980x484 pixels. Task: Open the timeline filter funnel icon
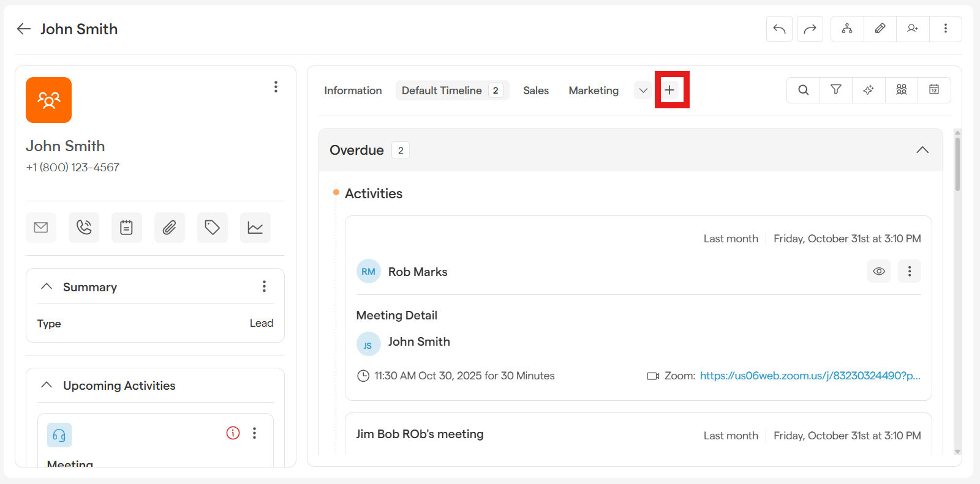tap(835, 90)
